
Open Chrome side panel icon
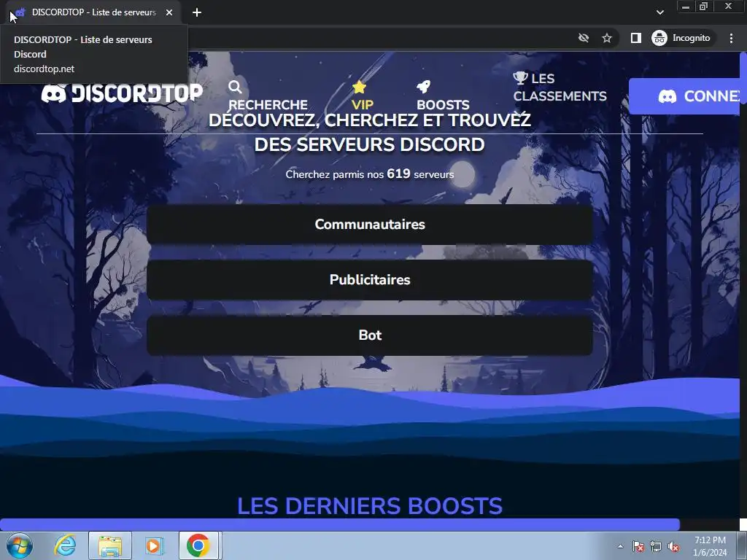click(636, 38)
